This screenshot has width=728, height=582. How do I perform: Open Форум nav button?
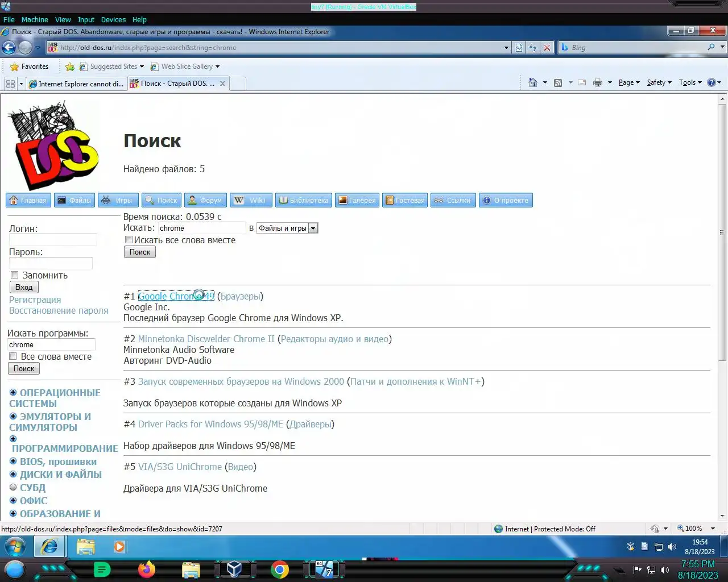coord(205,200)
